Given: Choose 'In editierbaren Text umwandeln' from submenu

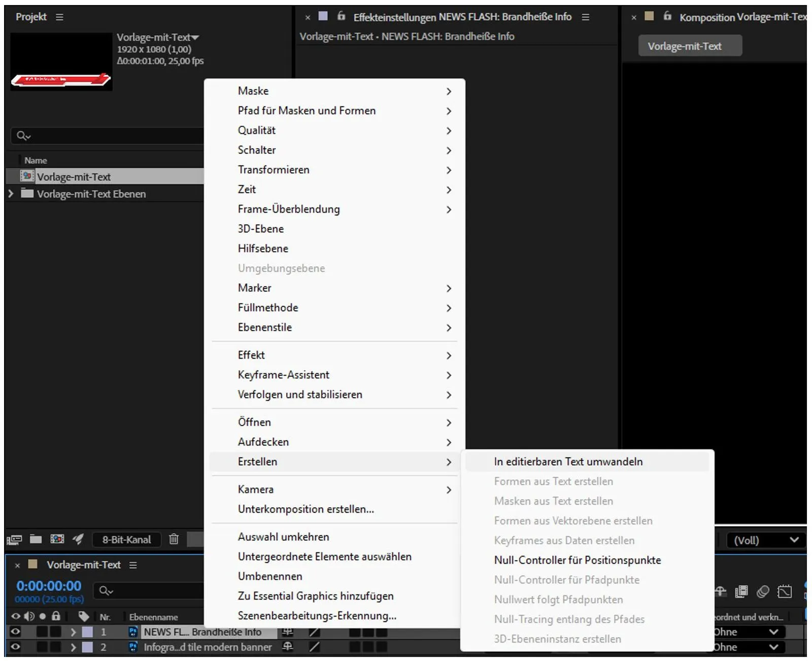Looking at the screenshot, I should tap(568, 462).
